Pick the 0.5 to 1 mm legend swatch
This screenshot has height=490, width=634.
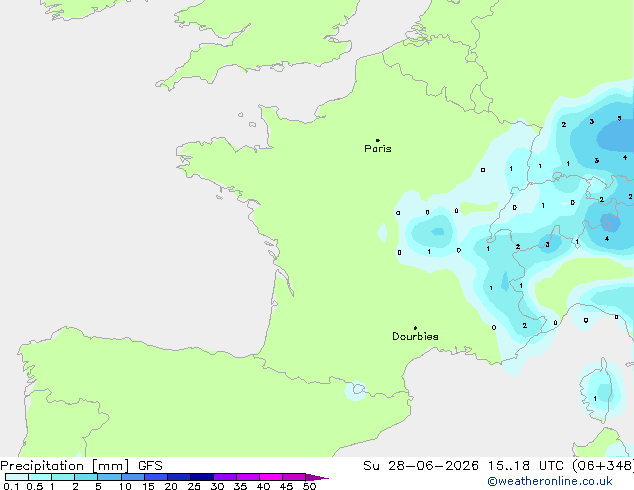[40, 477]
